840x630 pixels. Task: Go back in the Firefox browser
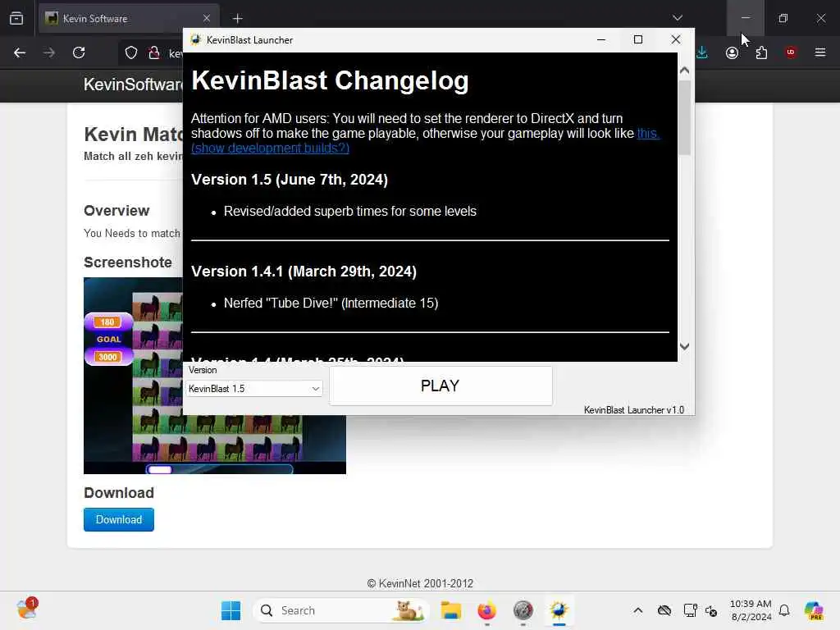pos(20,52)
